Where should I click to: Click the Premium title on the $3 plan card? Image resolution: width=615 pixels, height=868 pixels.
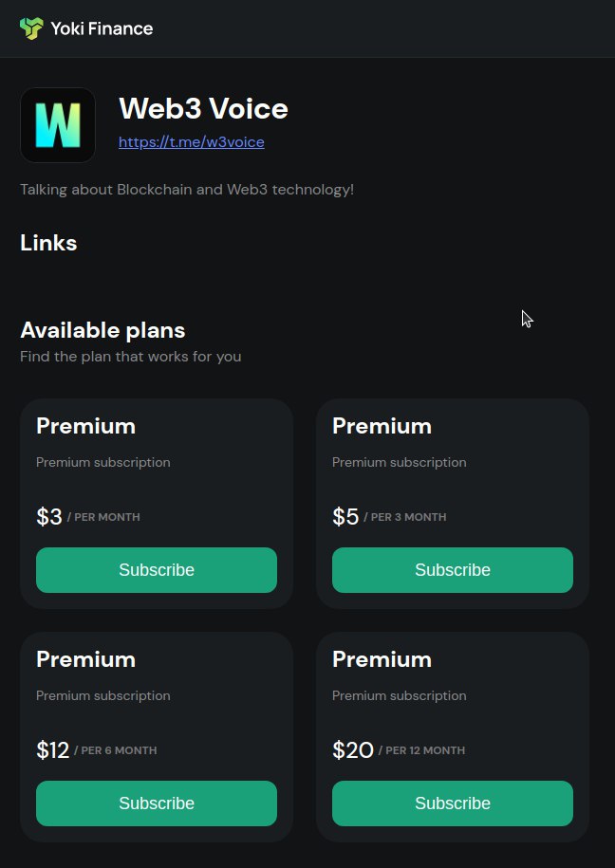85,426
